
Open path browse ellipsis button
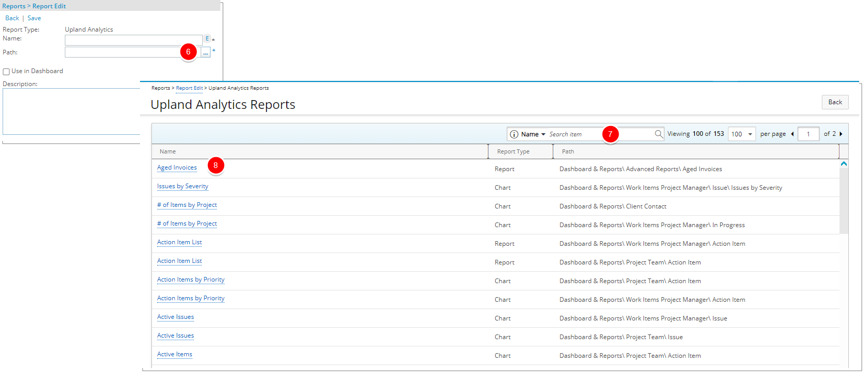(206, 52)
